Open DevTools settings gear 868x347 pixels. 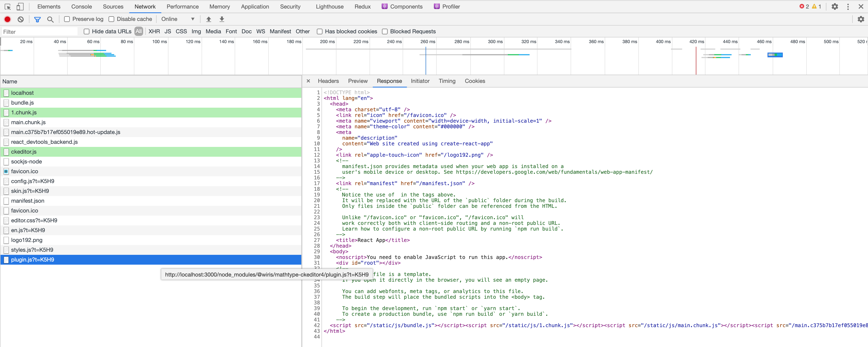pyautogui.click(x=835, y=6)
